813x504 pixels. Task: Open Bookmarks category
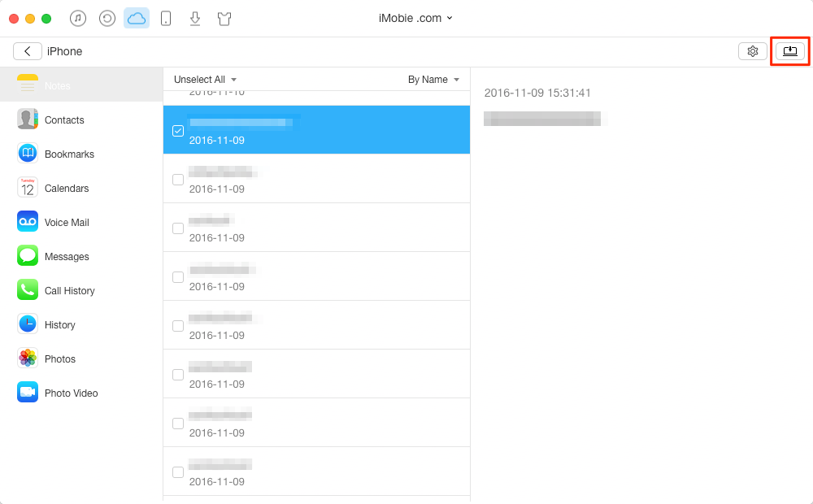81,154
